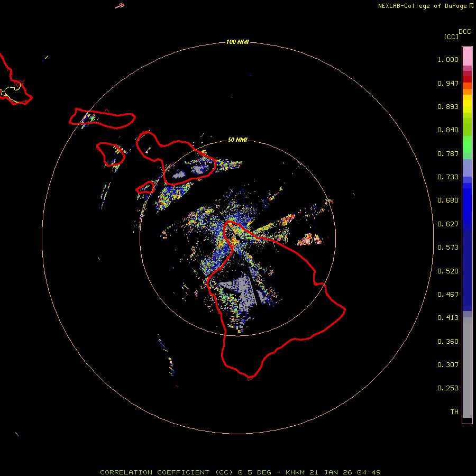Click the NEXLAB-College of DuPage credit text

(422, 6)
